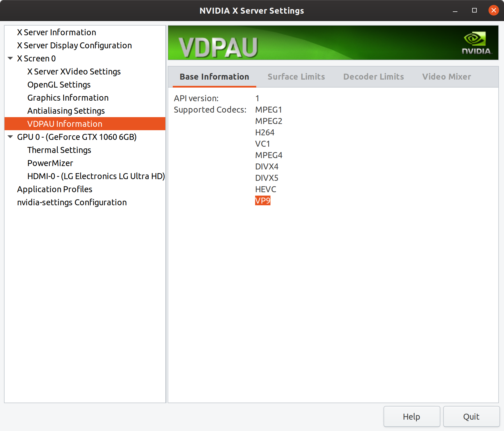Click the Help button

click(x=412, y=417)
